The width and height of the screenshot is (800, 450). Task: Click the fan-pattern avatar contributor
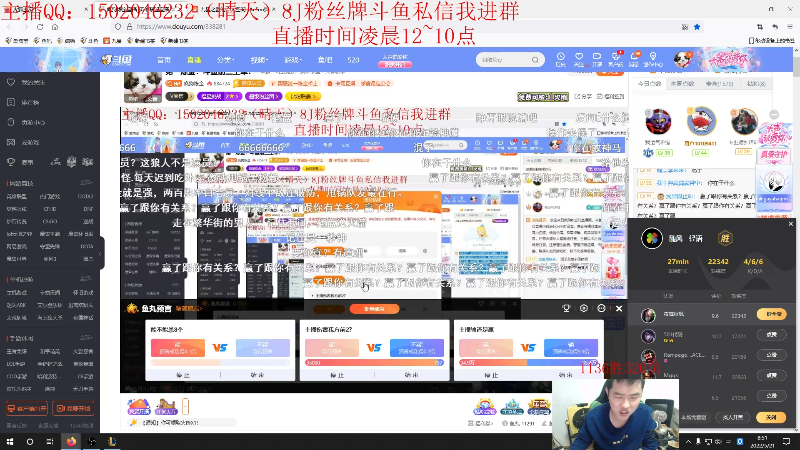click(701, 121)
